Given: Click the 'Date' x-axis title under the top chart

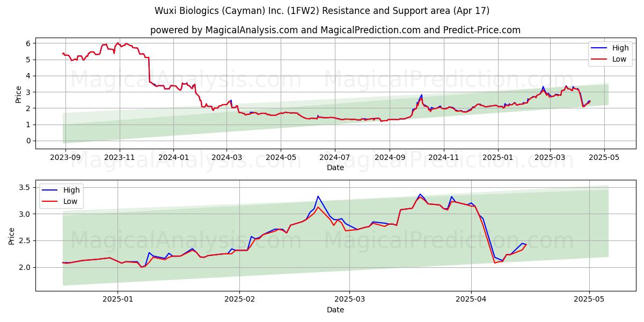Looking at the screenshot, I should point(335,168).
